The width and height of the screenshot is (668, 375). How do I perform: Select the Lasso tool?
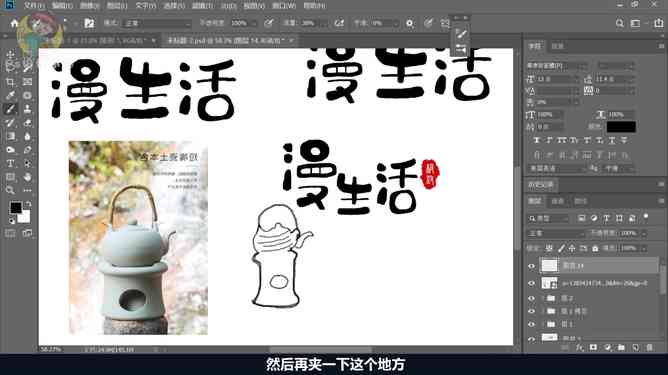[x=10, y=67]
